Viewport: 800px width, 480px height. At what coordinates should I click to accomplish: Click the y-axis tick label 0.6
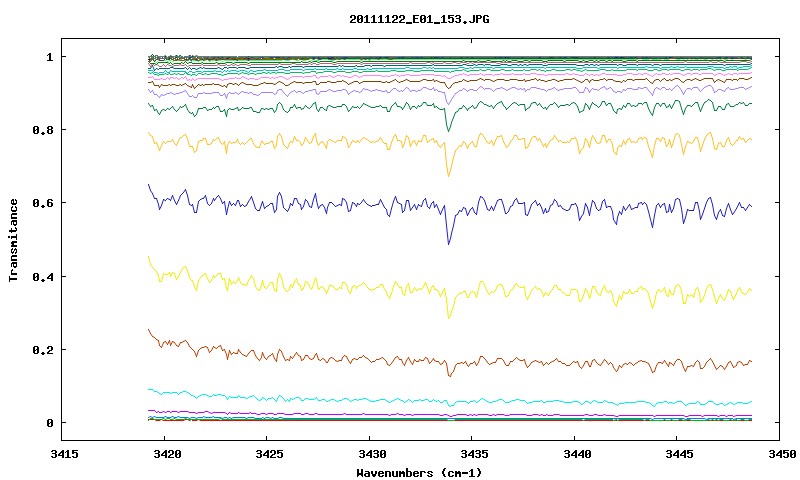pyautogui.click(x=42, y=203)
